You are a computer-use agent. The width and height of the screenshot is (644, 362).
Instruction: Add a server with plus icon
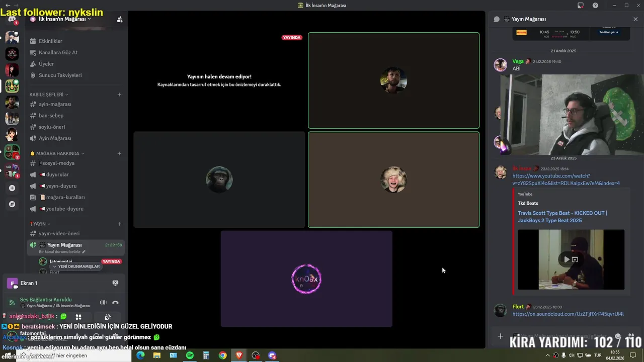pos(12,188)
